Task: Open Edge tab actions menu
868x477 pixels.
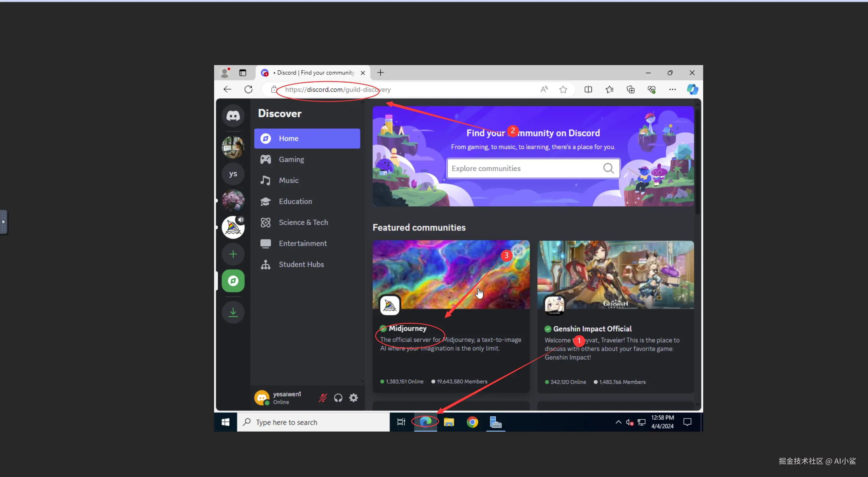Action: tap(243, 73)
